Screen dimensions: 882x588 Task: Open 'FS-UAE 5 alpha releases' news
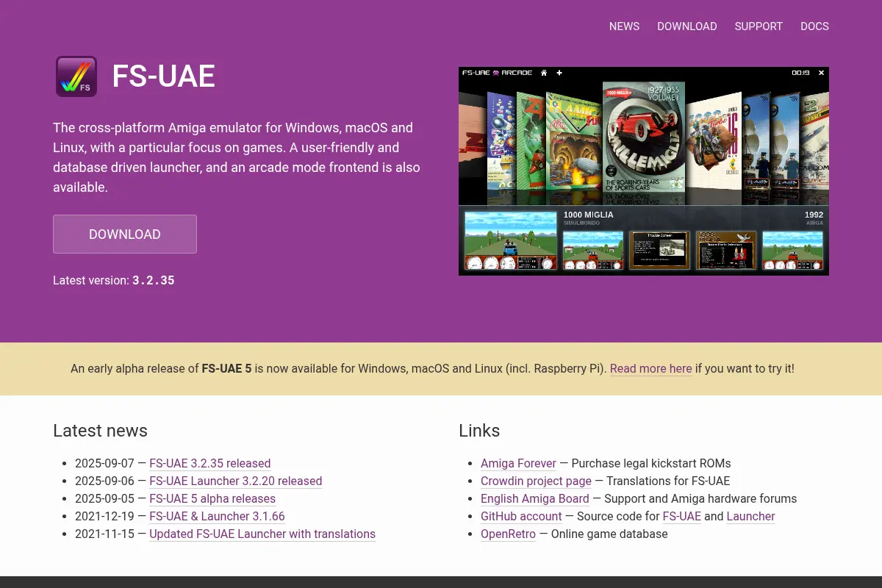pyautogui.click(x=212, y=499)
